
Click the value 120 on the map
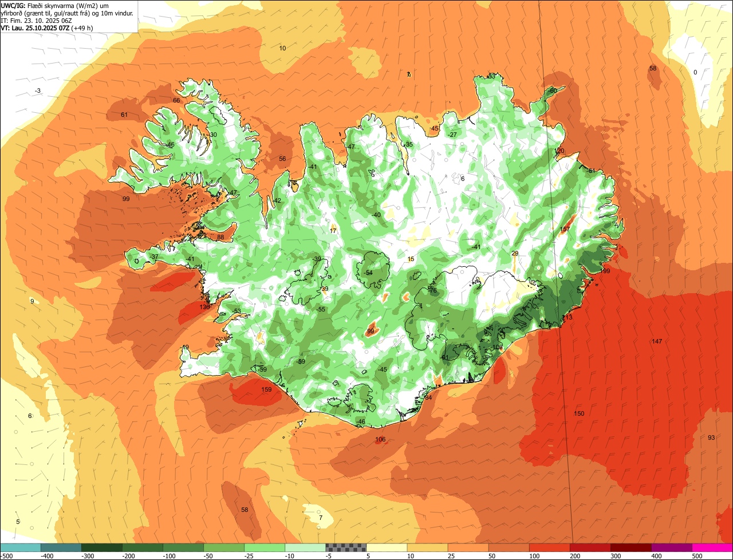pos(559,151)
